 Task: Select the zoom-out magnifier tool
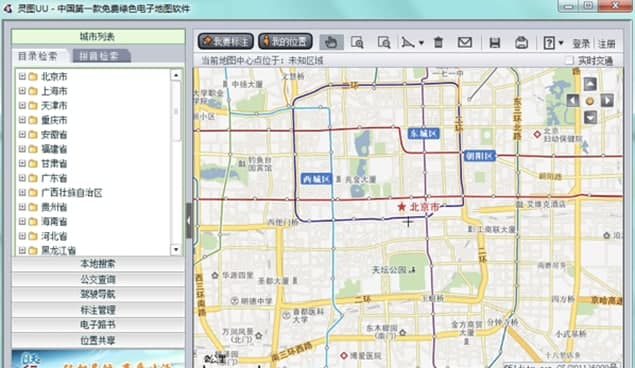point(384,42)
